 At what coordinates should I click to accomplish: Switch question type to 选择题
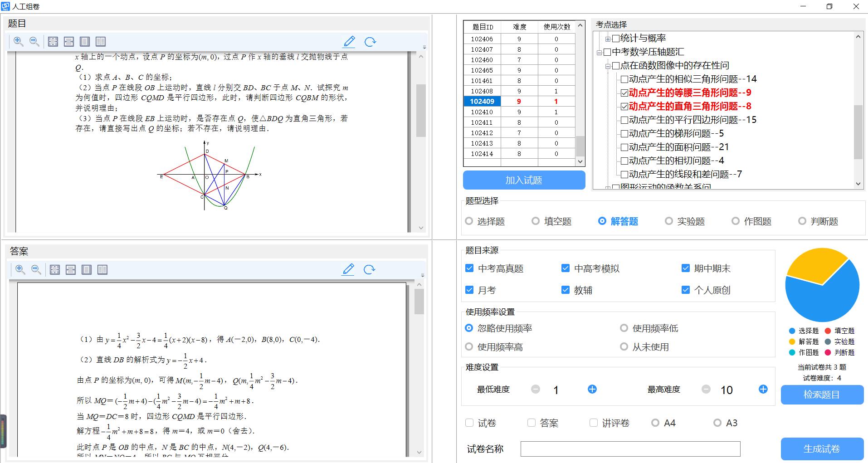coord(469,221)
